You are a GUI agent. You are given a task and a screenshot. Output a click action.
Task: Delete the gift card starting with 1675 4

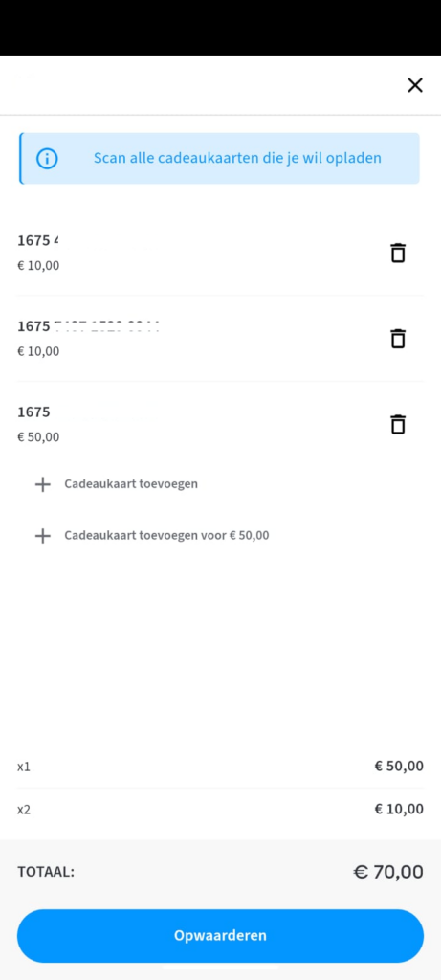pyautogui.click(x=398, y=253)
